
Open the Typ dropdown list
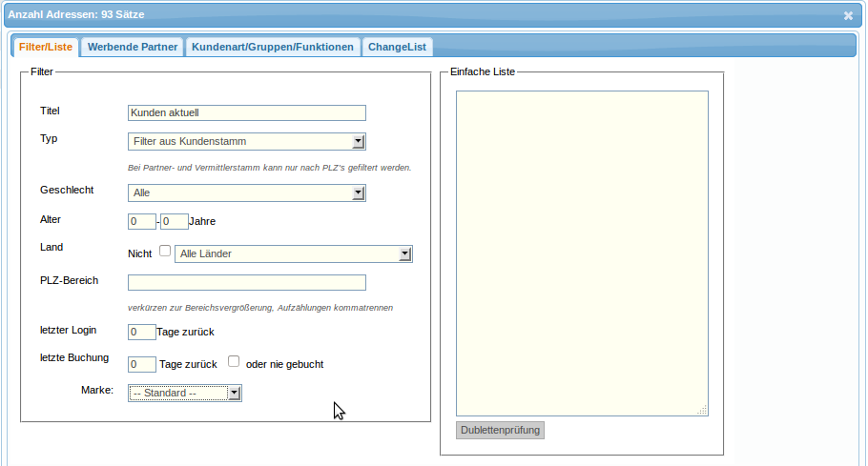[246, 141]
